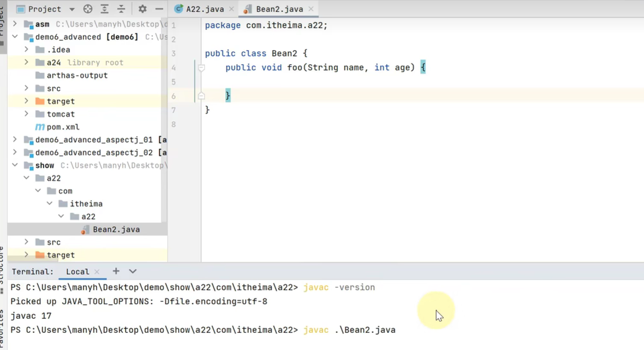Expand the a24 library root folder
Screen dimensions: 644x350
tap(26, 62)
